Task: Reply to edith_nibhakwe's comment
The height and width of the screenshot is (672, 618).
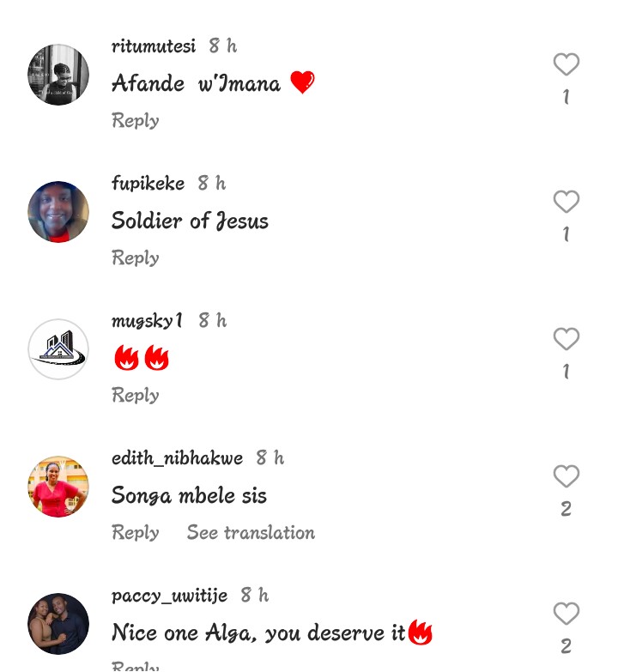Action: coord(135,532)
